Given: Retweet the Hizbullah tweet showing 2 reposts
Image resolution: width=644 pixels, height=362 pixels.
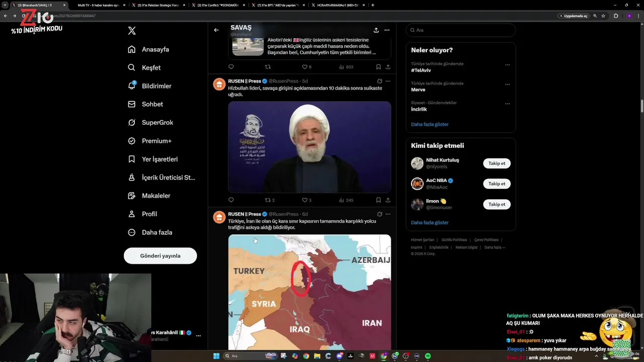Looking at the screenshot, I should point(270,200).
